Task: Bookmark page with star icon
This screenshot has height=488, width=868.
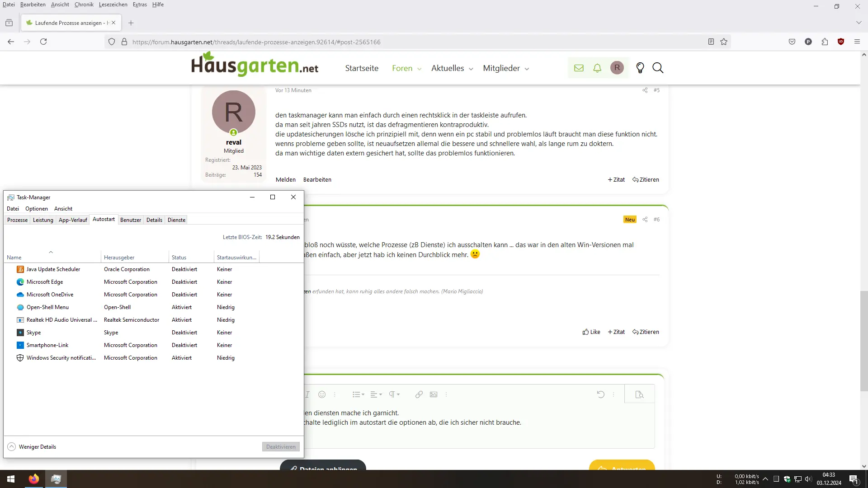Action: [724, 42]
